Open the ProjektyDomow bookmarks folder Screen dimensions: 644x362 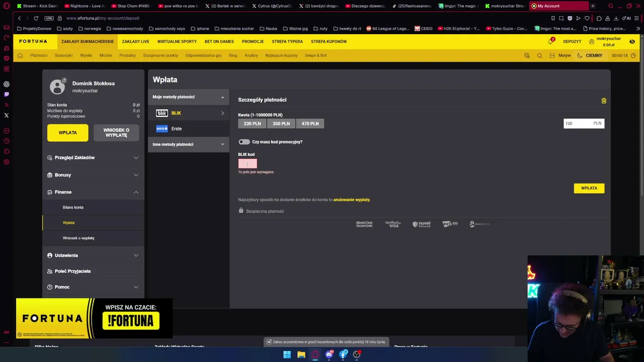point(34,29)
